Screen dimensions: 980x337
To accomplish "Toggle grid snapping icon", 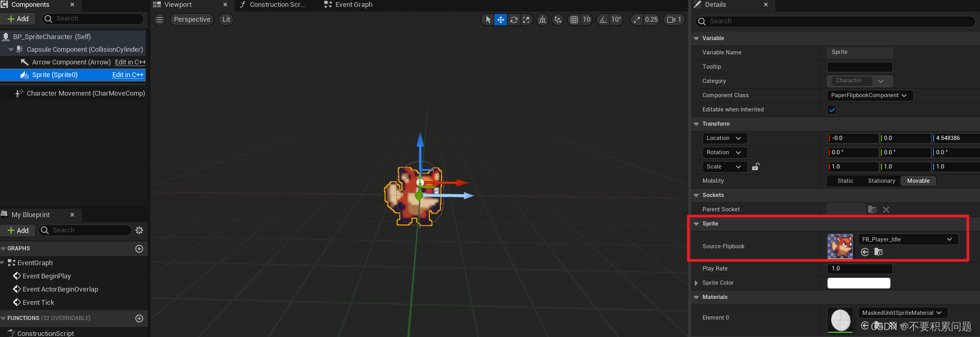I will [574, 20].
